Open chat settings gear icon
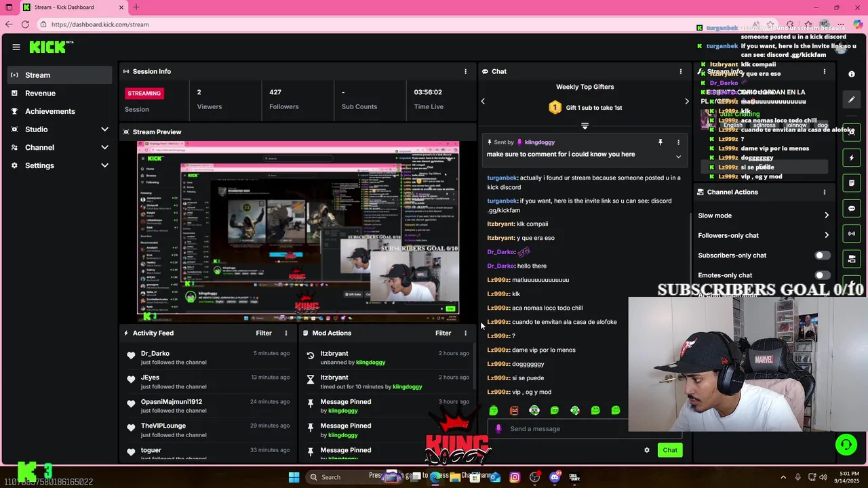This screenshot has width=868, height=488. (x=647, y=450)
